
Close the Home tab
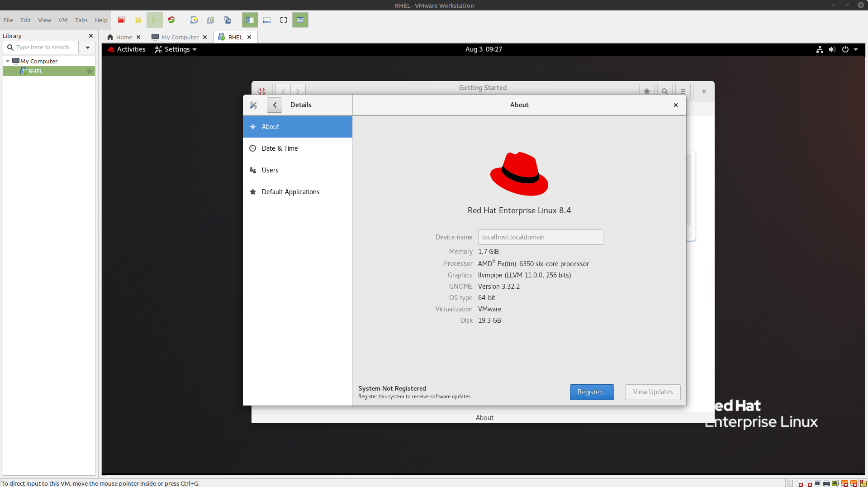[138, 37]
